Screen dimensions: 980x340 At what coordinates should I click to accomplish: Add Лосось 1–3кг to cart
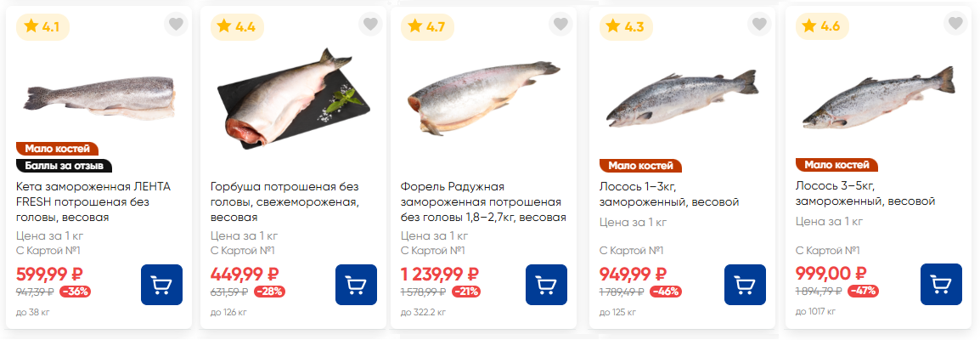pos(745,285)
